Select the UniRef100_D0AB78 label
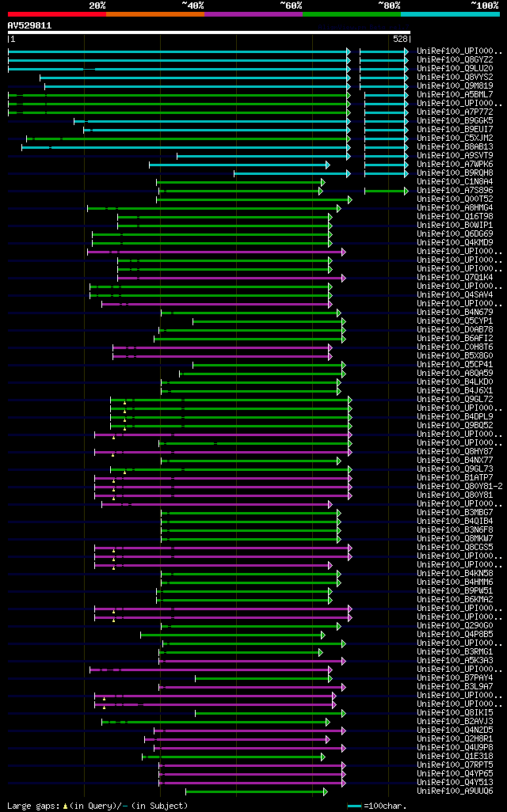The image size is (507, 812). point(456,330)
